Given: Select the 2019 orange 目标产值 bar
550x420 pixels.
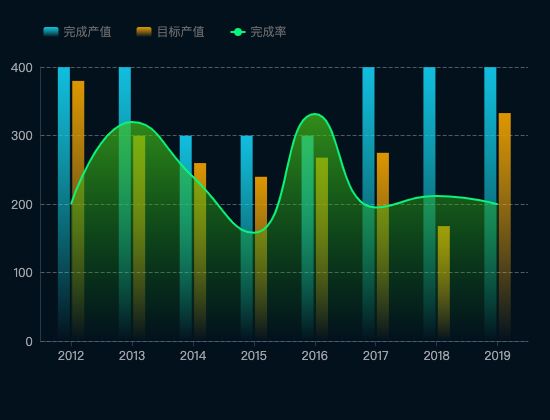Looking at the screenshot, I should (x=505, y=227).
